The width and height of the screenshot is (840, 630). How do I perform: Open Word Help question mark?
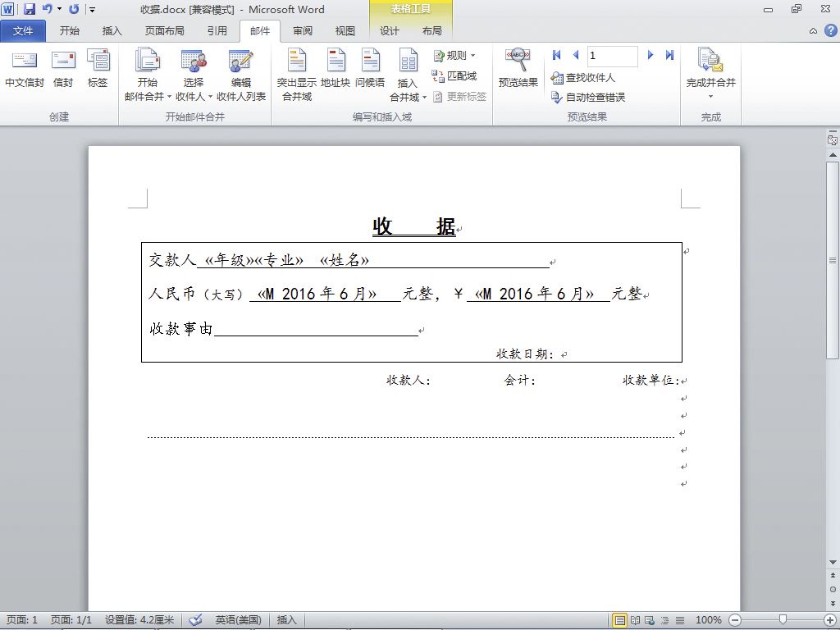tap(830, 30)
